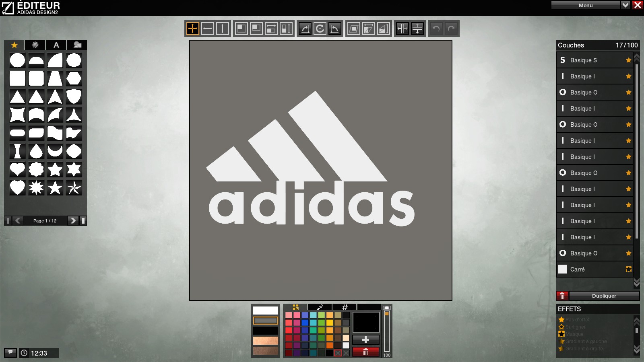Viewport: 644px width, 362px height.
Task: Pick the wavy flag shape
Action: click(x=55, y=133)
